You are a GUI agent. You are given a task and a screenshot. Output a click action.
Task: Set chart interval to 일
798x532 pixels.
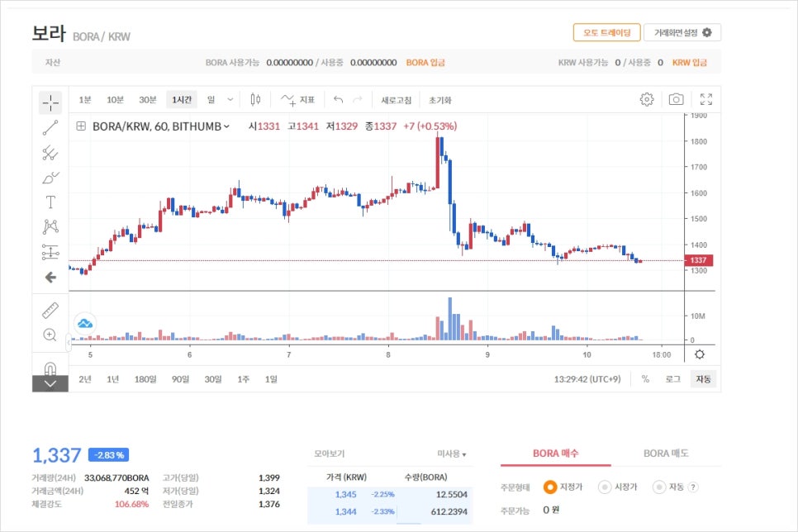[x=211, y=100]
